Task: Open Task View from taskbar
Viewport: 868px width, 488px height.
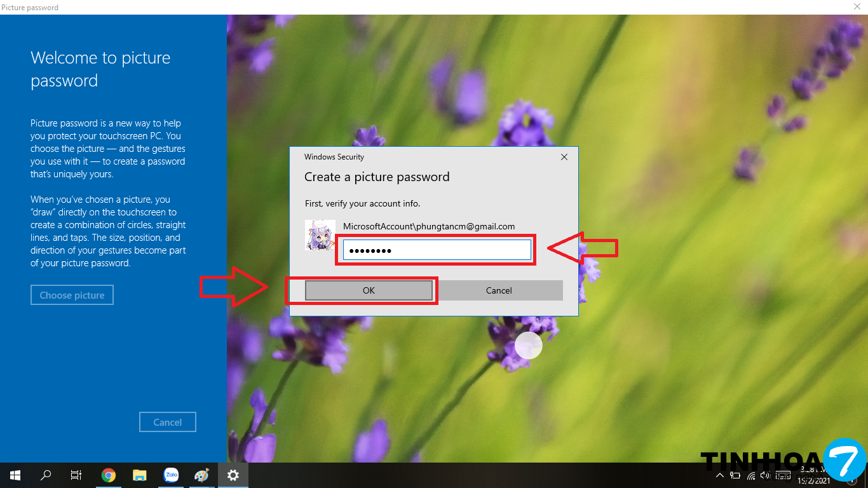Action: (76, 475)
